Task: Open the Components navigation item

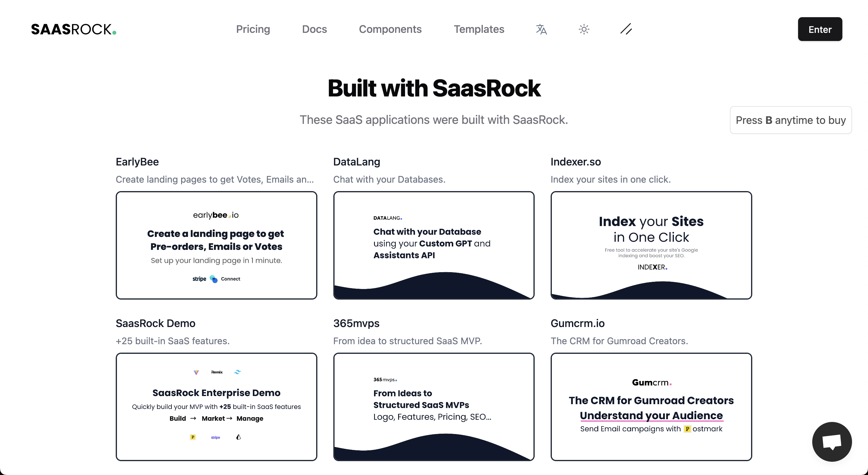Action: (390, 29)
